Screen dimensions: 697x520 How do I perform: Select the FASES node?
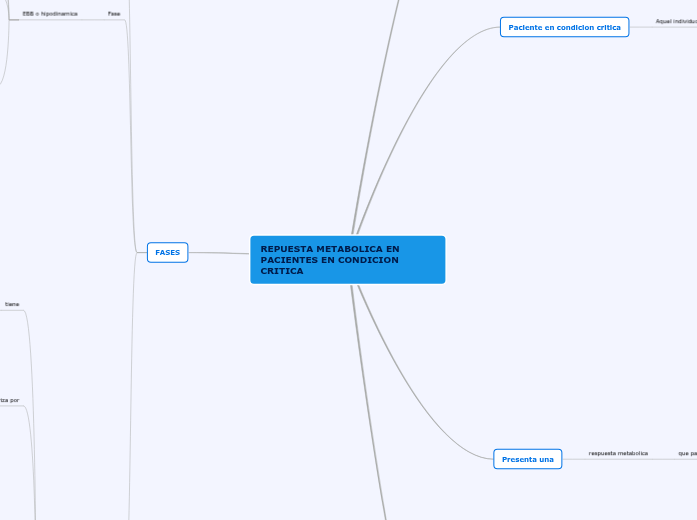(167, 253)
